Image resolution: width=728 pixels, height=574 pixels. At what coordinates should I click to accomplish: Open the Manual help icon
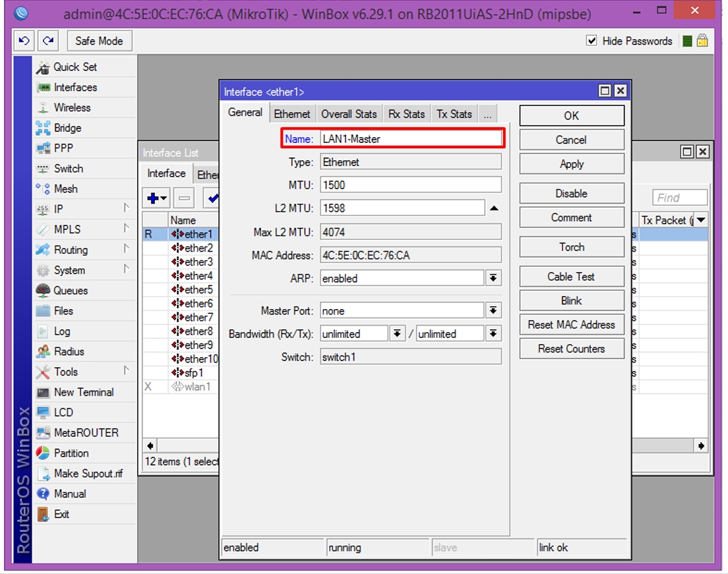(43, 494)
